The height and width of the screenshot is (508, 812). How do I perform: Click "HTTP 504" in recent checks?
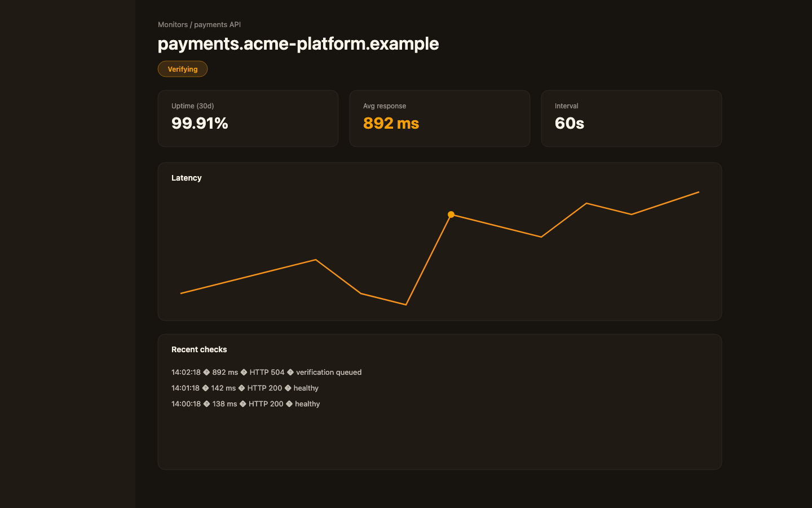(x=267, y=373)
